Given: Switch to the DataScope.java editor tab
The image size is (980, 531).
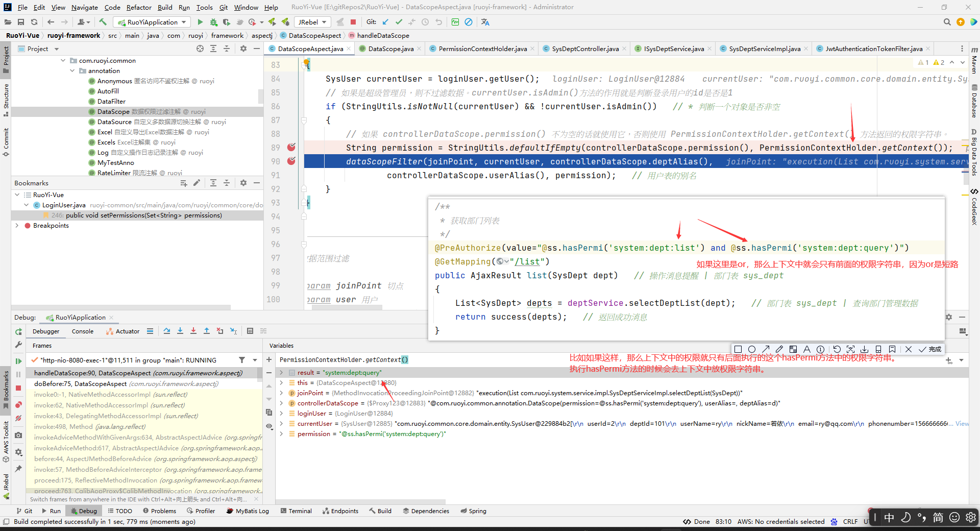Looking at the screenshot, I should pyautogui.click(x=391, y=49).
